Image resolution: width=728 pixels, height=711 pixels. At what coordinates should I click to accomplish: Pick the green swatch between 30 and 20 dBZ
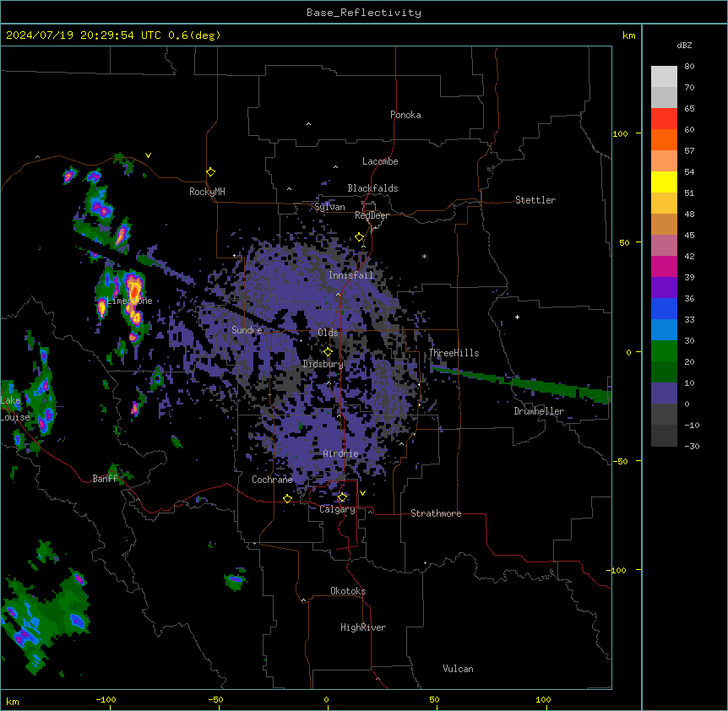[664, 351]
